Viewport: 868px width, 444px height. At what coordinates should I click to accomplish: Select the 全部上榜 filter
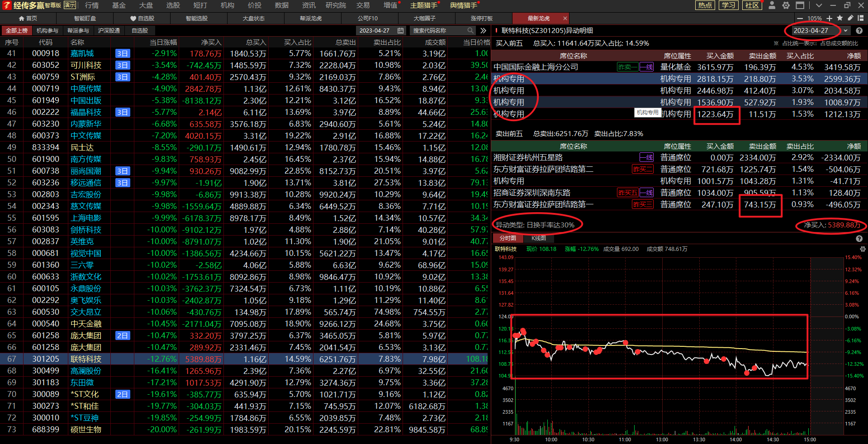(17, 31)
